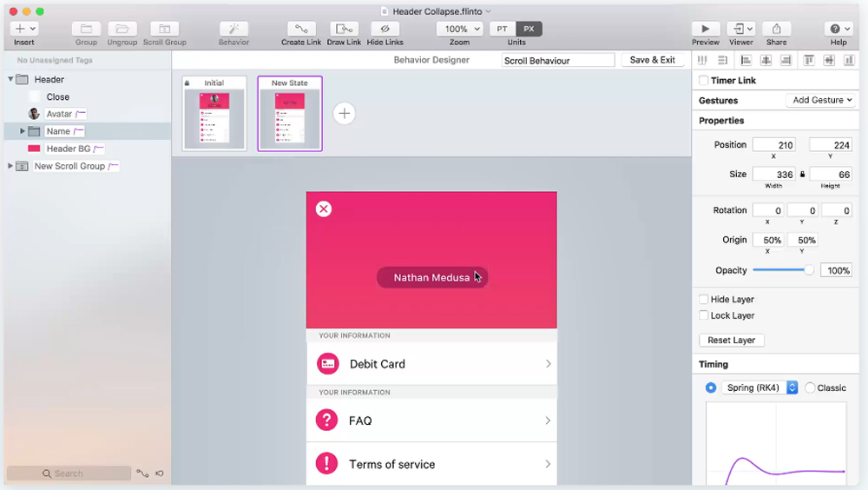The height and width of the screenshot is (490, 868).
Task: Switch units to PT
Action: pos(502,29)
